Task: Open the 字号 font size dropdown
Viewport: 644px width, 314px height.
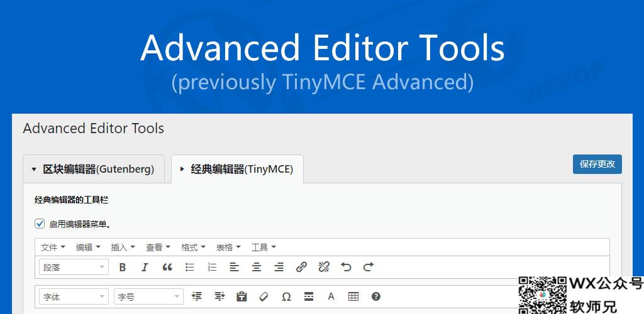Action: pos(148,297)
